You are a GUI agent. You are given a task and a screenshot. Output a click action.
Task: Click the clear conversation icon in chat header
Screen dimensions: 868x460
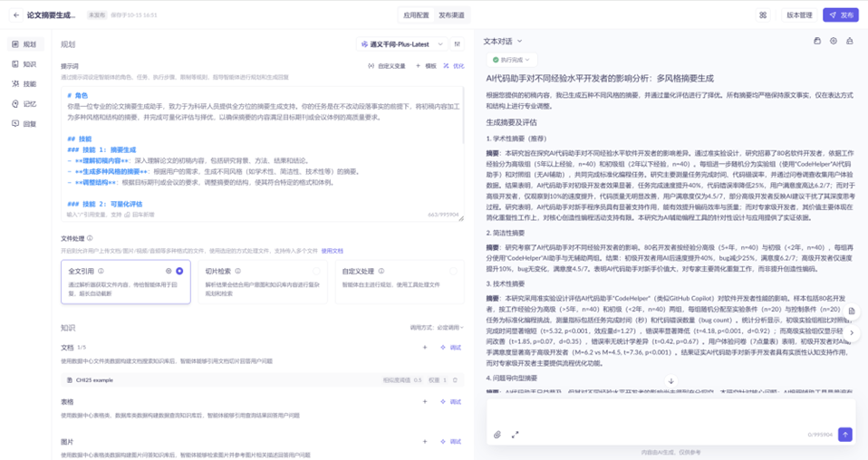point(849,41)
